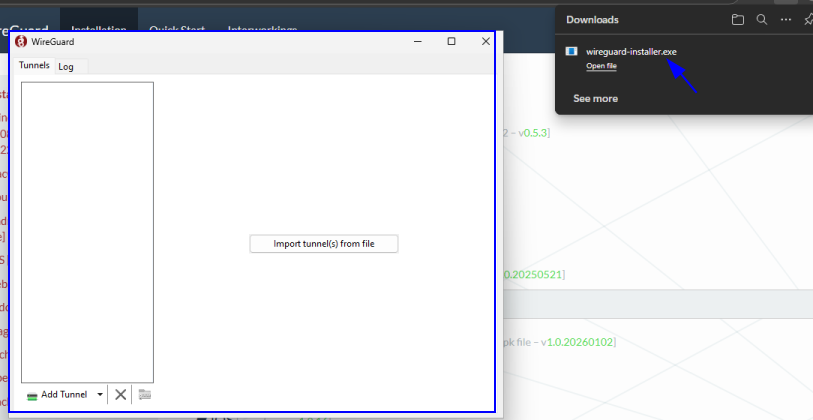Click the wireguard-installer.exe file icon
813x420 pixels.
571,51
